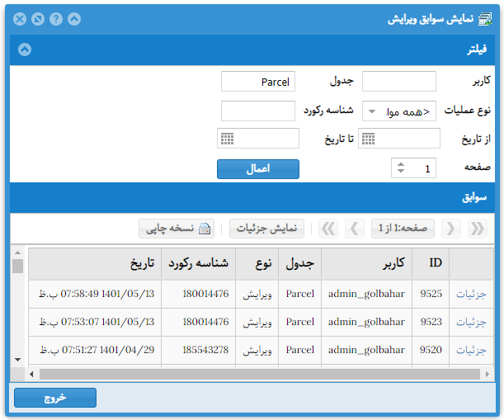The image size is (504, 420).
Task: Click the تا تاریخ date input
Action: point(258,139)
